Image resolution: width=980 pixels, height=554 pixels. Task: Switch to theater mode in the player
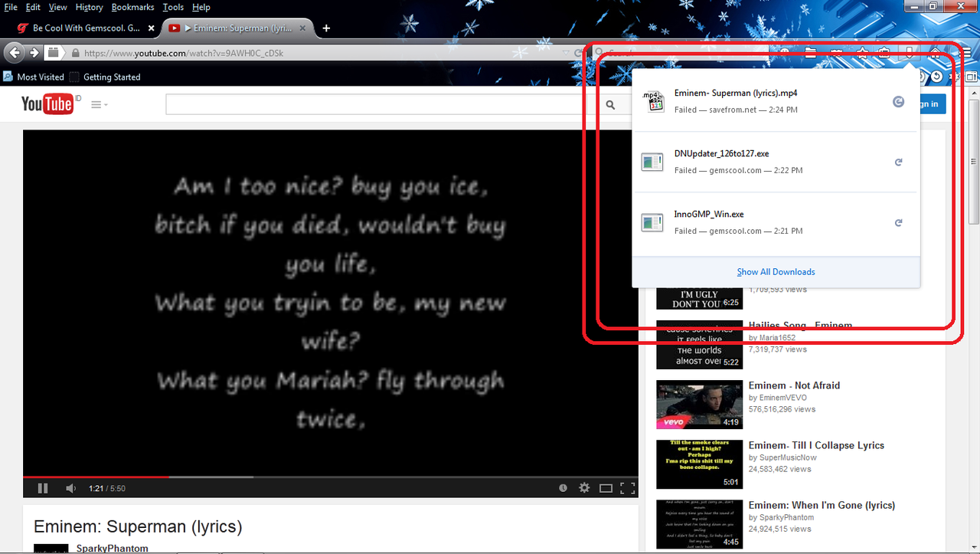point(606,488)
